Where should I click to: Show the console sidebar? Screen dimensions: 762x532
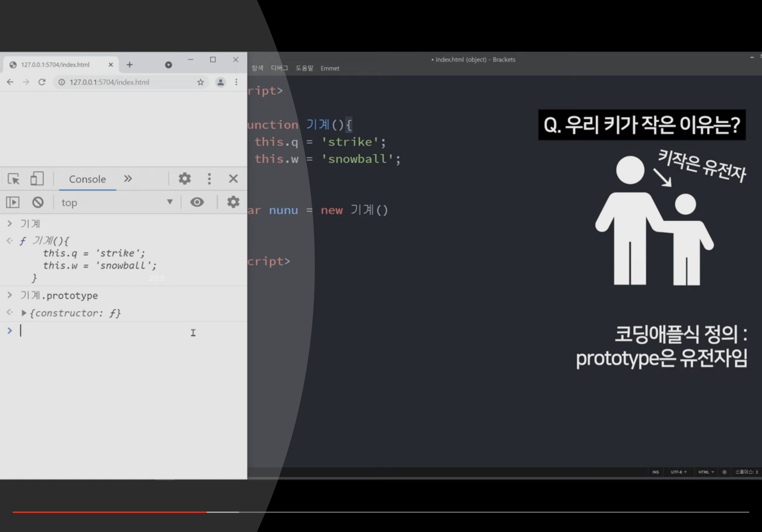[13, 202]
